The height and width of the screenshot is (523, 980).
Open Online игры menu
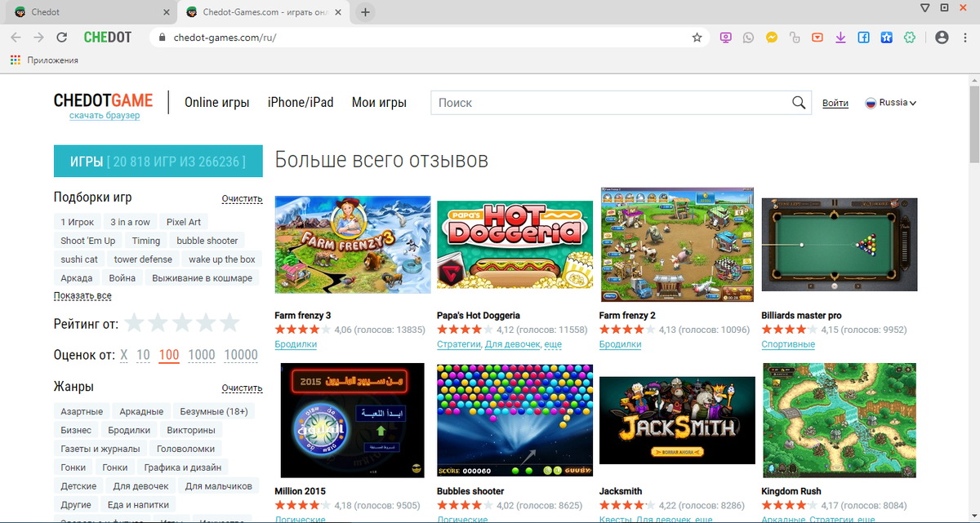(217, 103)
